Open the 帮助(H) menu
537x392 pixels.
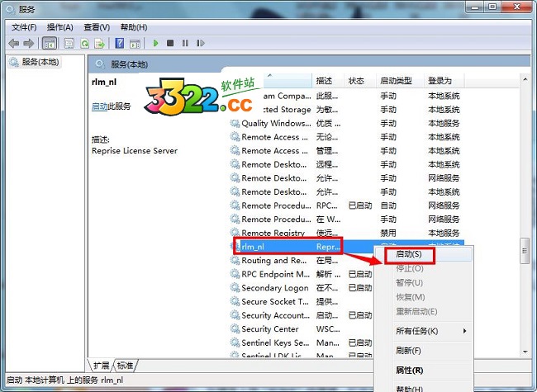click(x=134, y=27)
